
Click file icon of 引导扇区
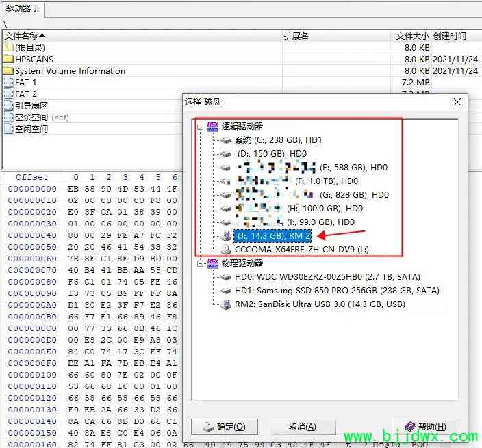click(x=9, y=105)
